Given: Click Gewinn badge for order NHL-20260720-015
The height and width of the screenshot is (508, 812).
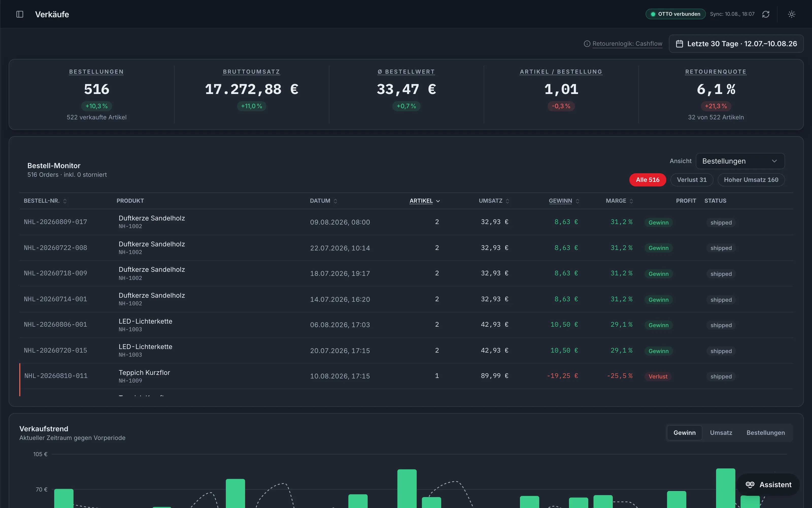Looking at the screenshot, I should [x=658, y=351].
